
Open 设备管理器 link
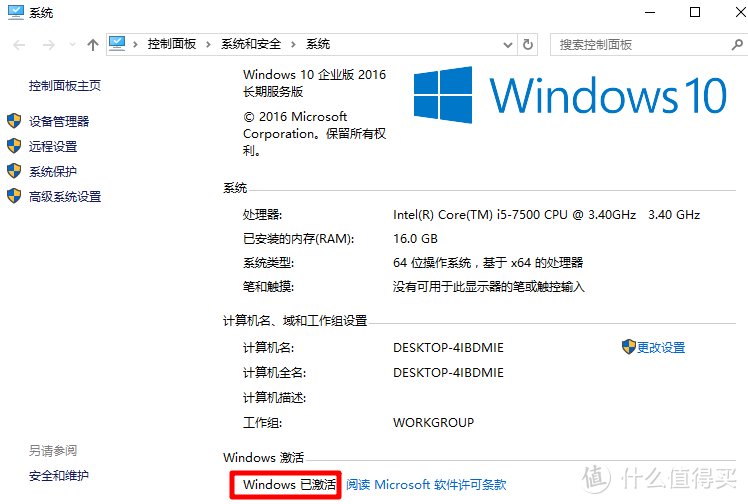[x=59, y=121]
